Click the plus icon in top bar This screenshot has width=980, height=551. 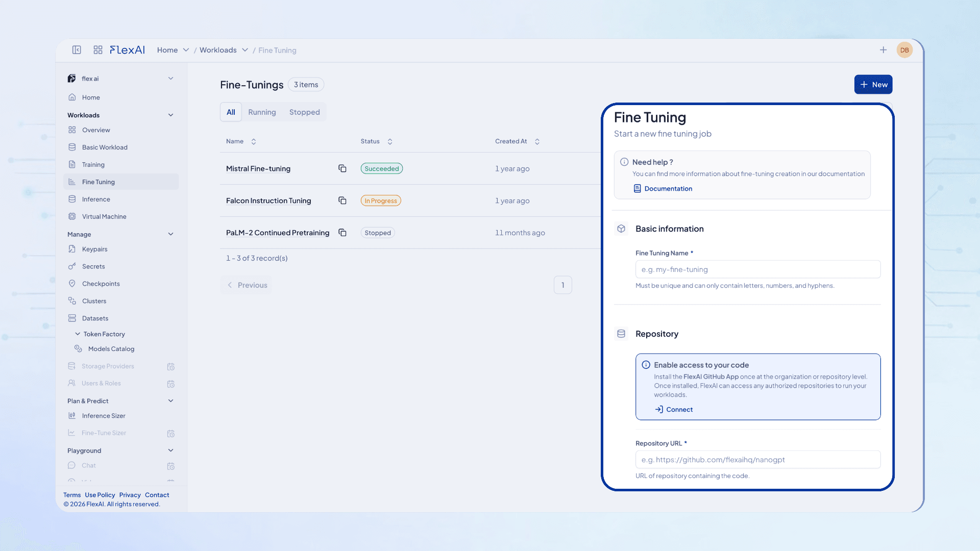point(883,50)
